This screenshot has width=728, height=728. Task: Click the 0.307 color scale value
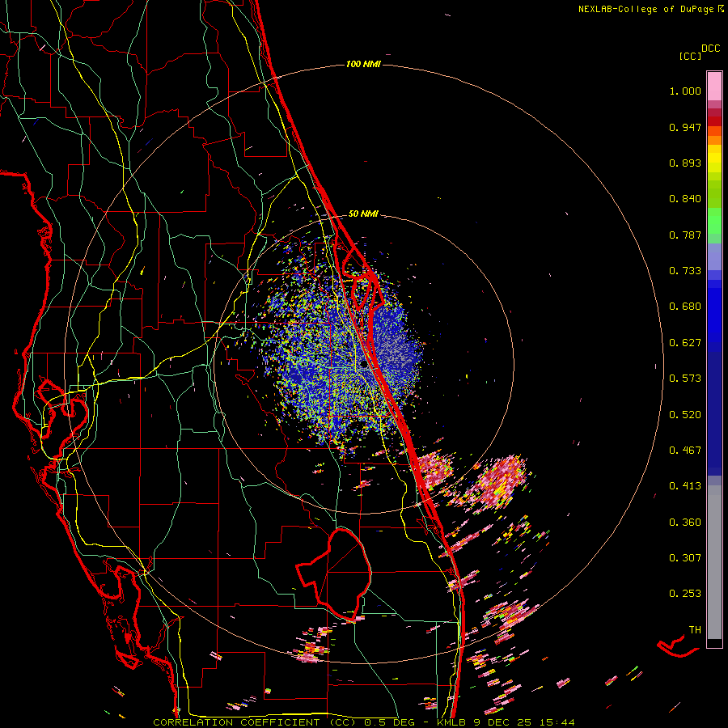(685, 558)
